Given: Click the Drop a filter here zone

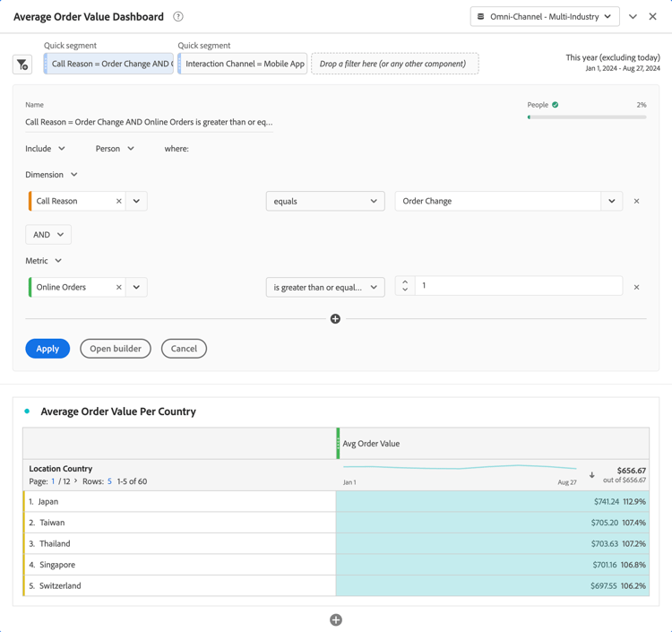Looking at the screenshot, I should [395, 64].
